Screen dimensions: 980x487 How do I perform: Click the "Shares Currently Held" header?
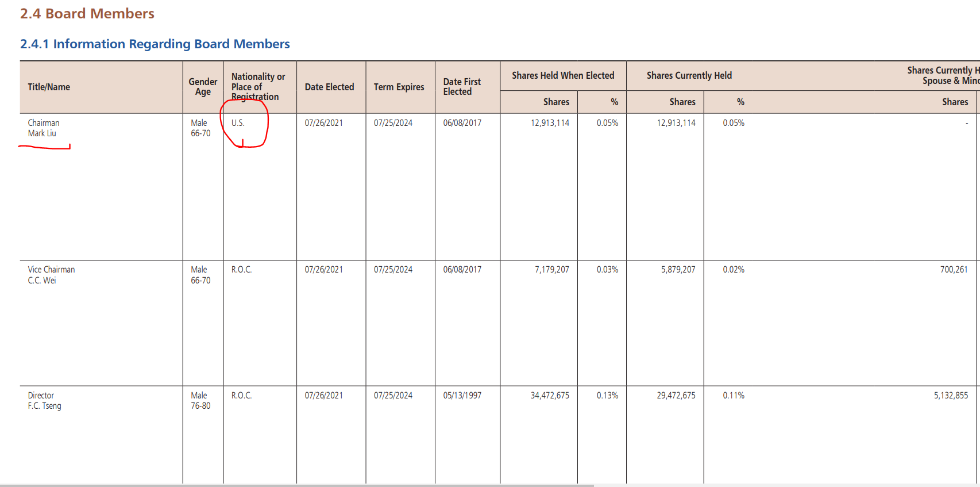point(689,75)
